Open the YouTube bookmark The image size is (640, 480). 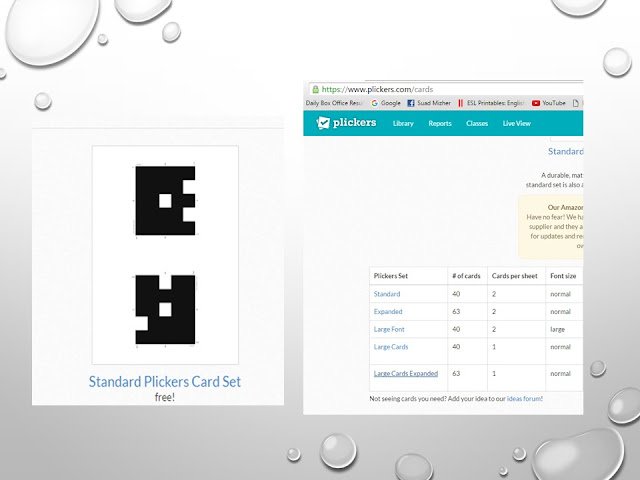coord(549,103)
